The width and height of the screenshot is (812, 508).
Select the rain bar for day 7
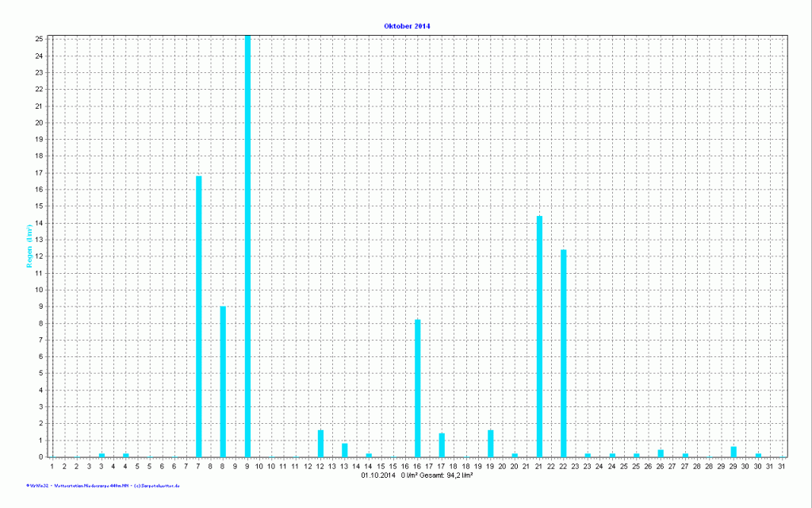199,316
